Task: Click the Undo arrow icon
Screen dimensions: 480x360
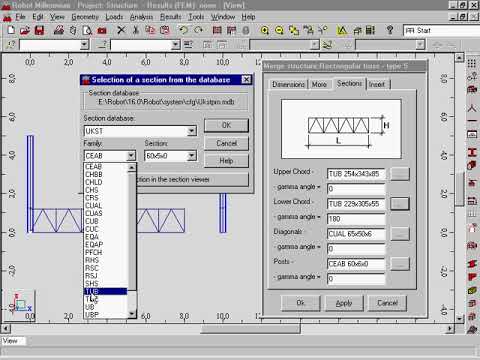Action: 183,30
